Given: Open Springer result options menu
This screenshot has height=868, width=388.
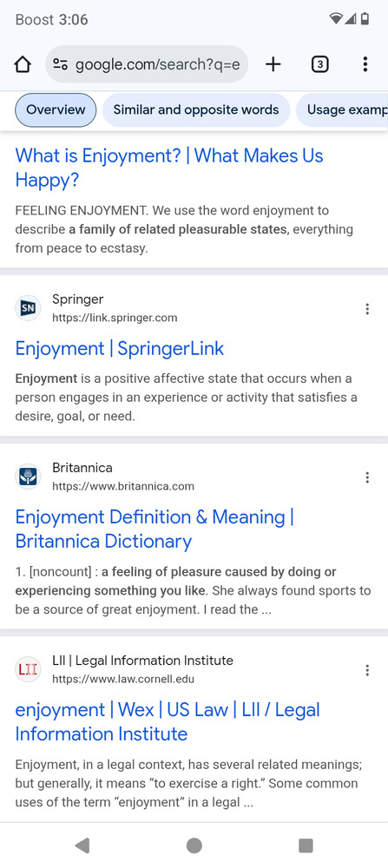Looking at the screenshot, I should pyautogui.click(x=367, y=309).
